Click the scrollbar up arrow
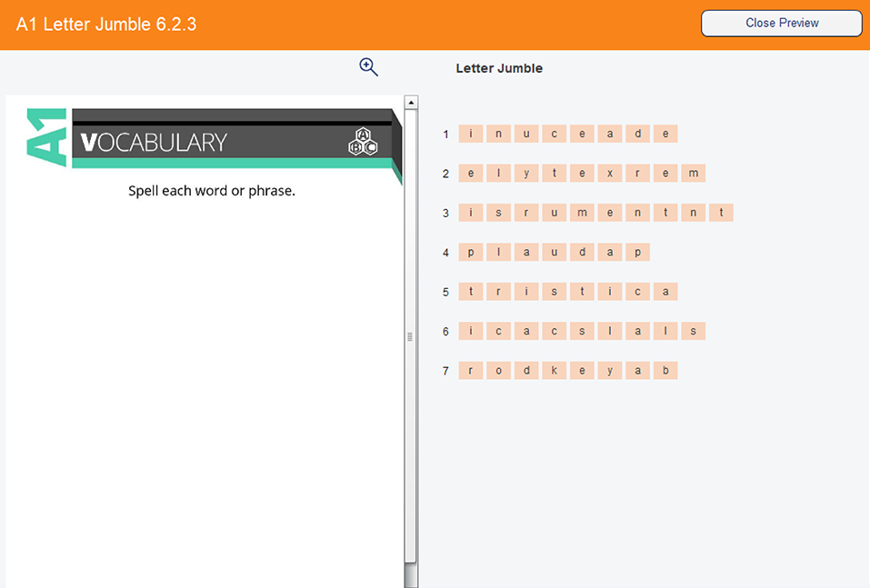 [411, 103]
